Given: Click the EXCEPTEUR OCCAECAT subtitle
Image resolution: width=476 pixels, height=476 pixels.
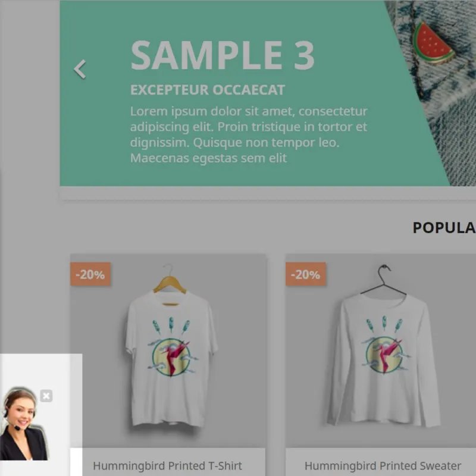Looking at the screenshot, I should pyautogui.click(x=208, y=90).
